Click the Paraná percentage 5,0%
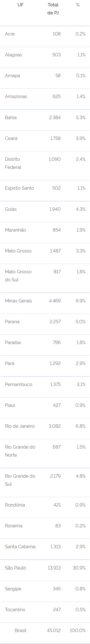Viewport: 90px width, 644px height. 80,322
